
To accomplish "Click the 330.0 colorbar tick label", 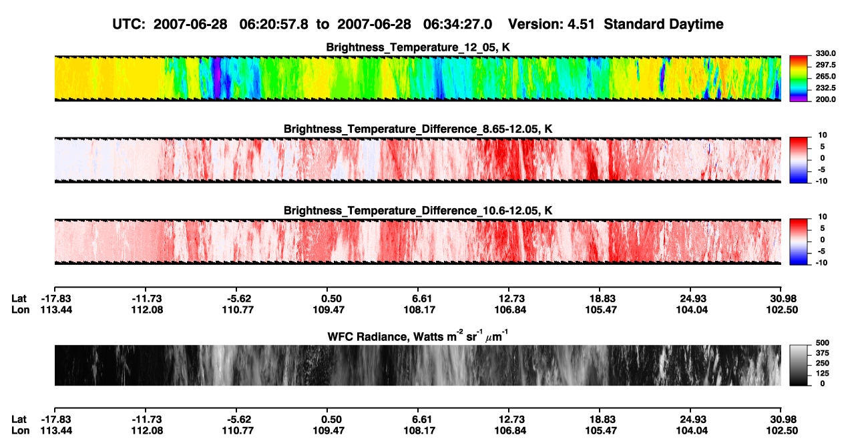I will click(x=825, y=54).
